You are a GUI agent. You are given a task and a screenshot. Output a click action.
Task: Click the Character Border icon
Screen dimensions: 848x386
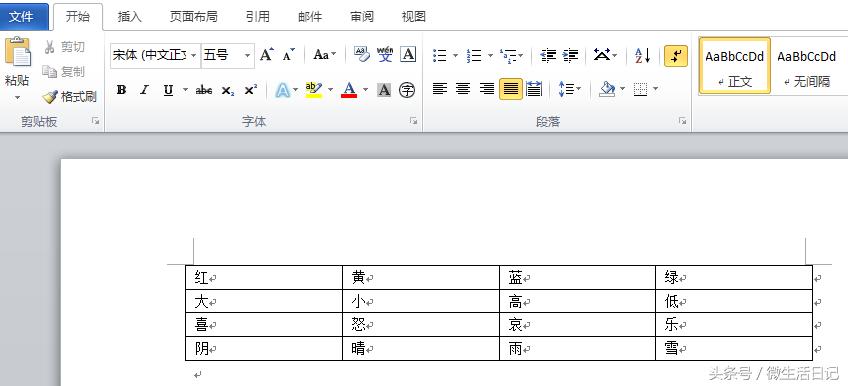click(408, 54)
